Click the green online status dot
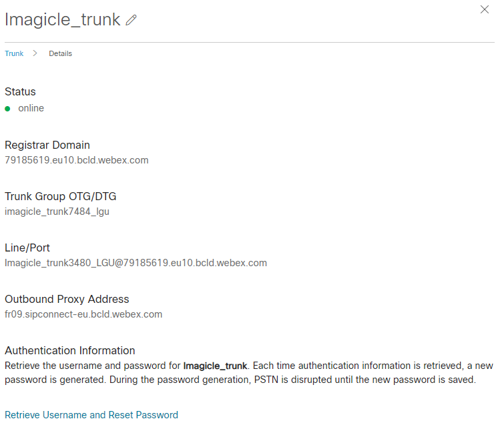Viewport: 504px width, 429px height. [x=7, y=108]
